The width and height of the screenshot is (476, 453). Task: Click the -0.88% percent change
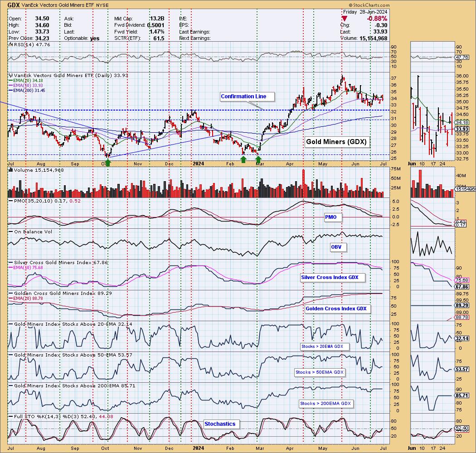(x=377, y=19)
